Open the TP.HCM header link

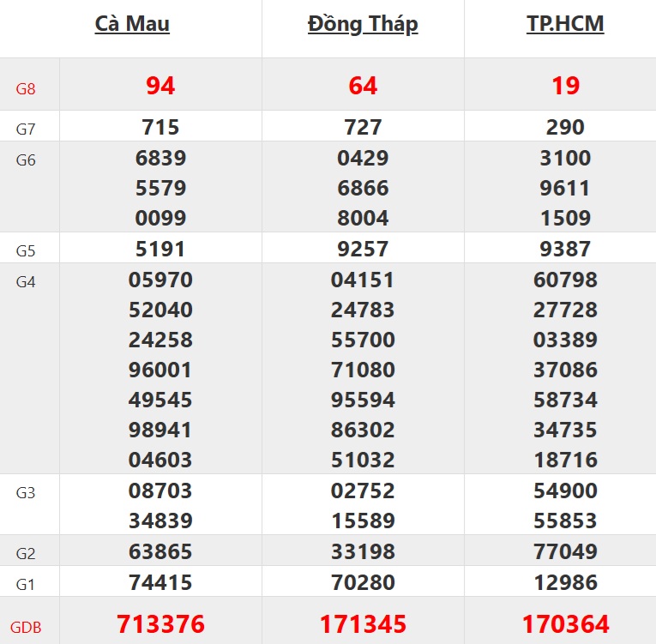pyautogui.click(x=565, y=23)
